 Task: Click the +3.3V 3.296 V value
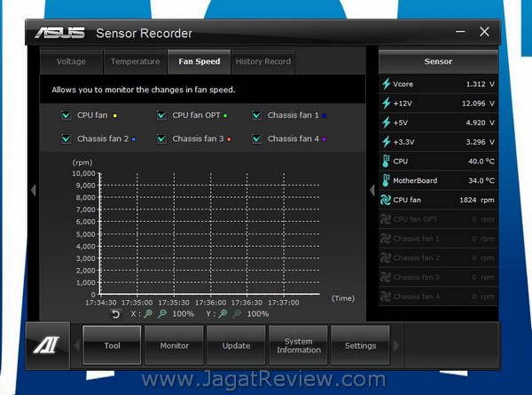coord(480,142)
